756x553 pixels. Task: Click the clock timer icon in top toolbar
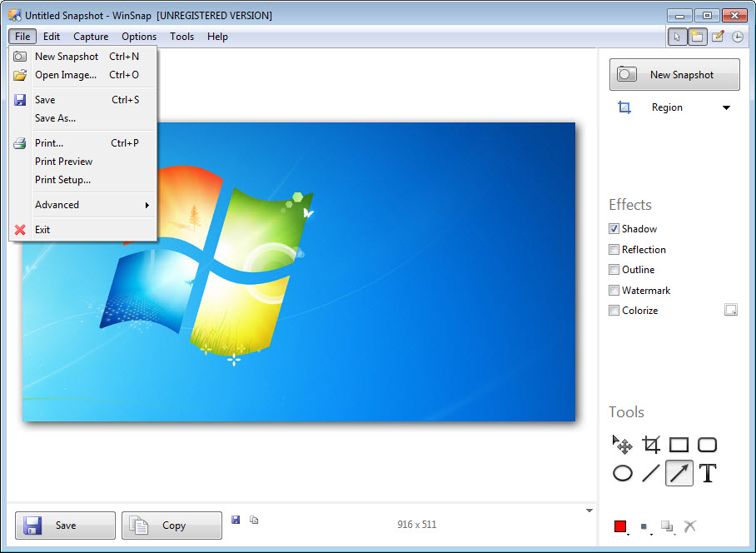737,37
